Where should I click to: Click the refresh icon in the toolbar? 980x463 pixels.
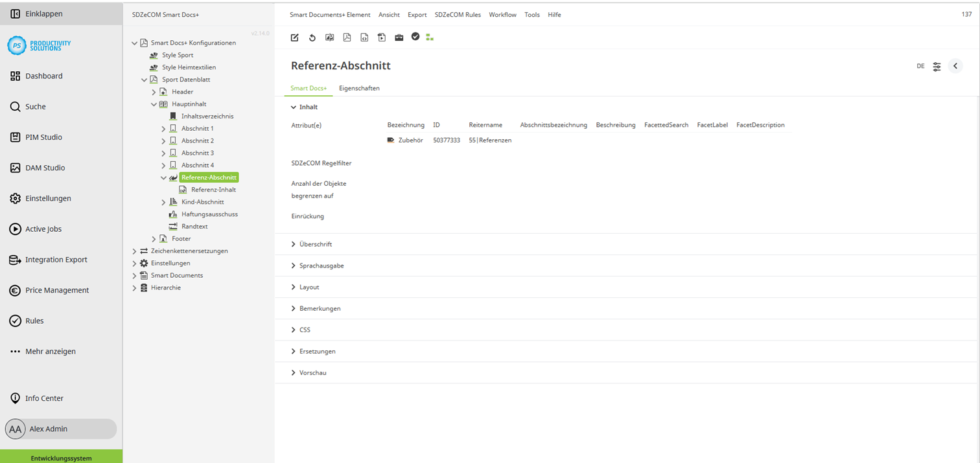[x=312, y=38]
